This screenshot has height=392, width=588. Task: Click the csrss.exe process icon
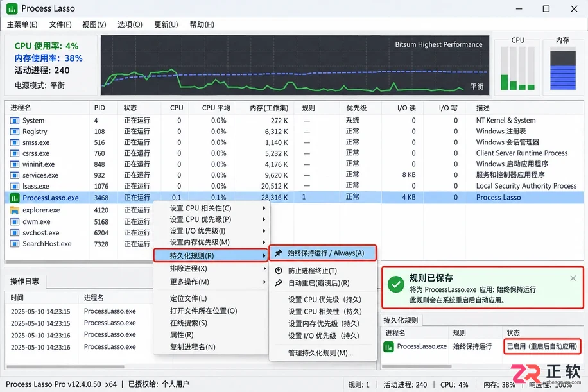pyautogui.click(x=15, y=153)
